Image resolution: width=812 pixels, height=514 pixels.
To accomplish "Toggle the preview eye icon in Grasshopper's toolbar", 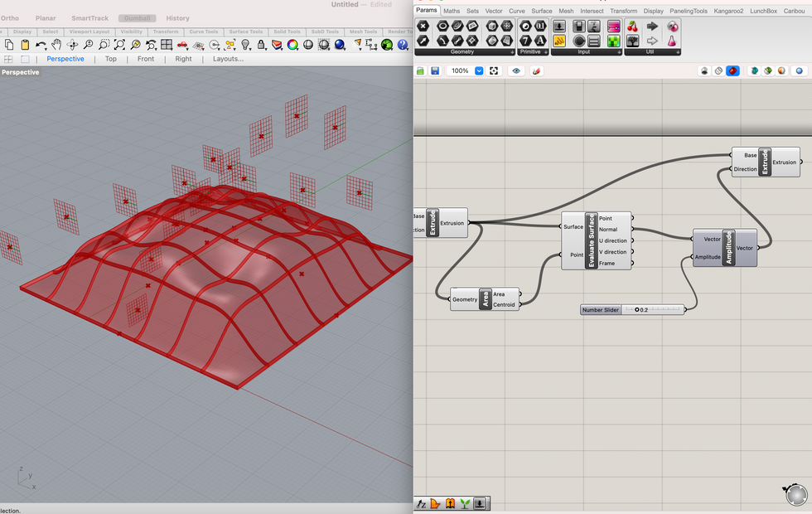I will [x=516, y=70].
